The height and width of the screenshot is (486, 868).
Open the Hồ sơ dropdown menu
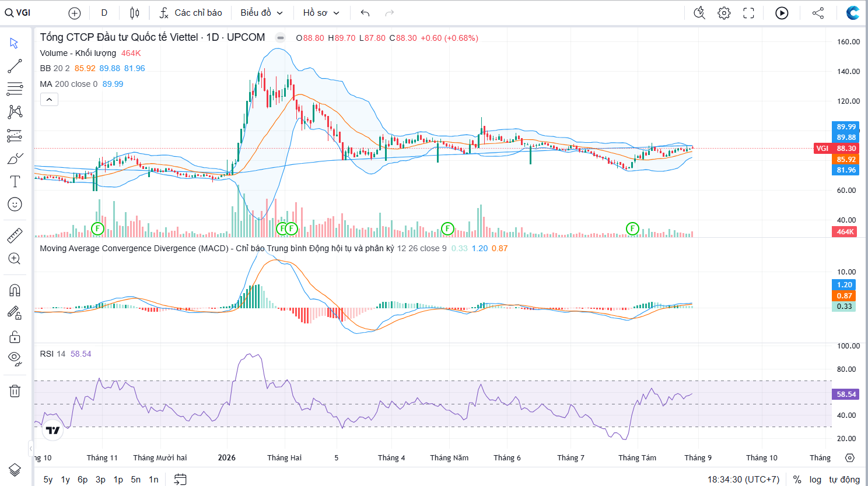[x=321, y=13]
